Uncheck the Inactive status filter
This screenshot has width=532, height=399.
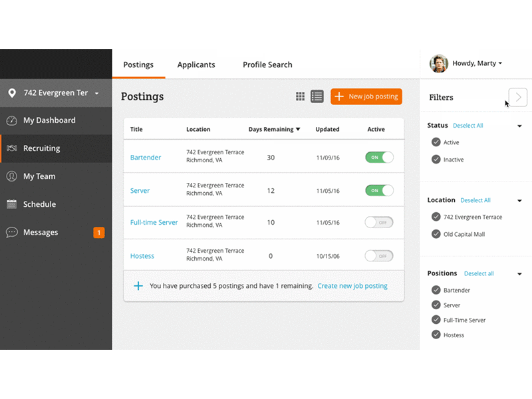coord(436,160)
